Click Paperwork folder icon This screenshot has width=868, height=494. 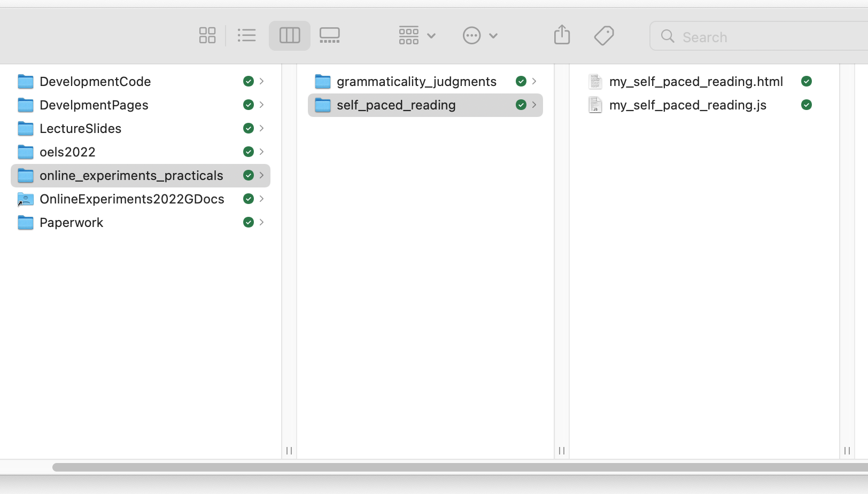coord(26,223)
